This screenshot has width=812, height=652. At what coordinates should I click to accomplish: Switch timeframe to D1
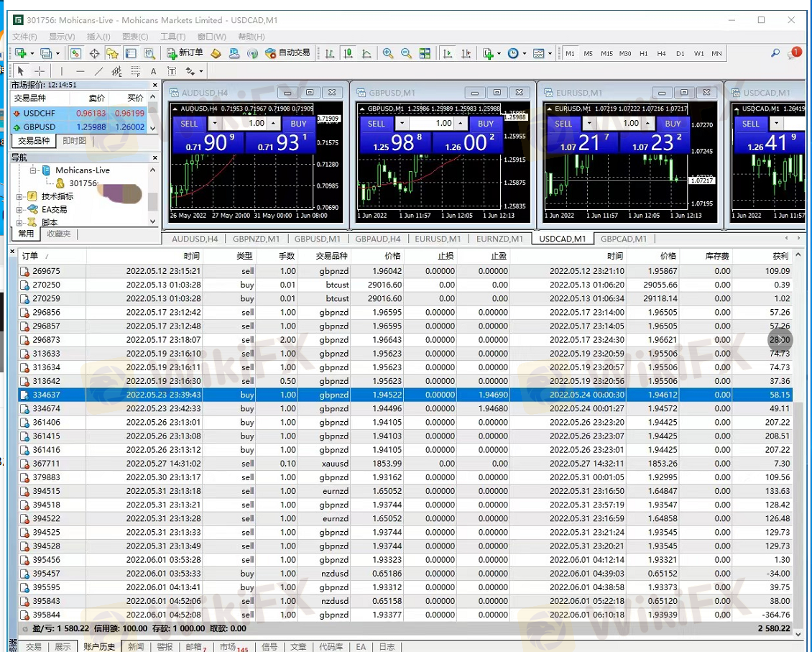(680, 53)
